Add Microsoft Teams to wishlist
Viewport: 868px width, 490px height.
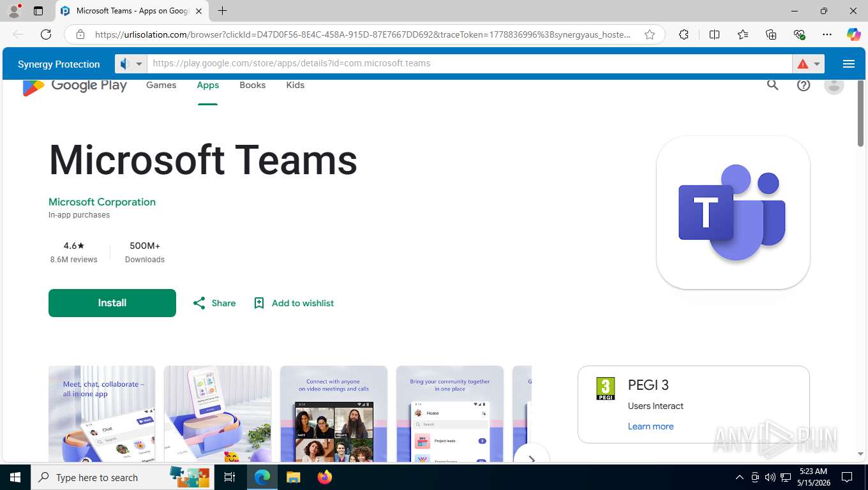coord(294,303)
